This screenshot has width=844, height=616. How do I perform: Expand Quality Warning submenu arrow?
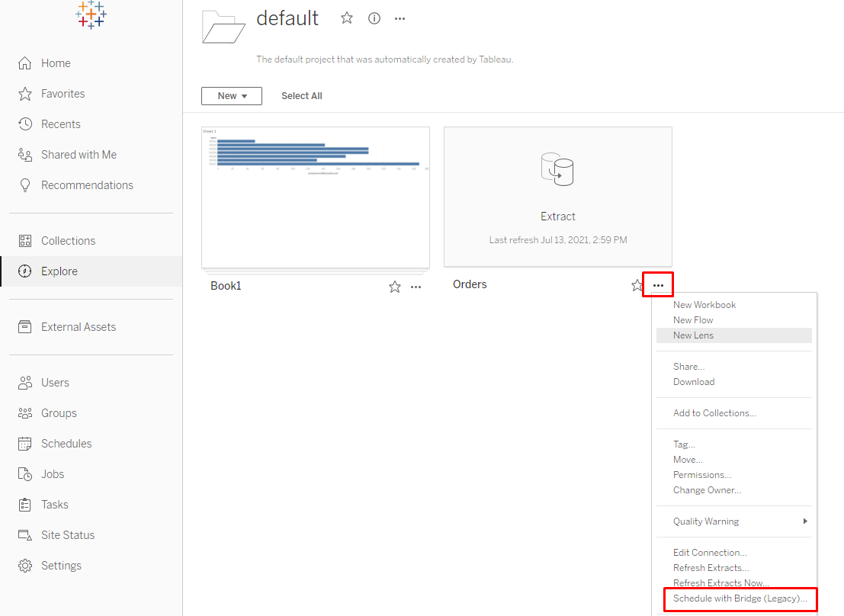(804, 521)
